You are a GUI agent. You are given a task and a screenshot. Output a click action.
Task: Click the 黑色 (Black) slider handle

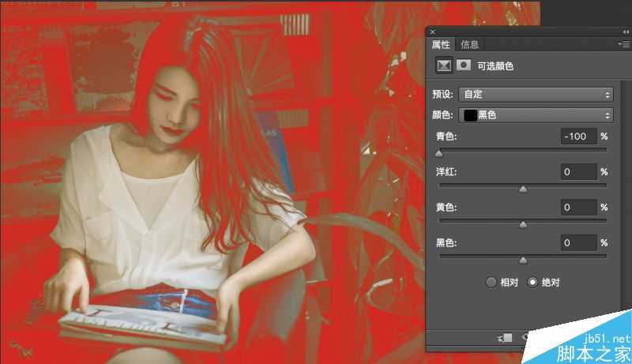pos(523,260)
